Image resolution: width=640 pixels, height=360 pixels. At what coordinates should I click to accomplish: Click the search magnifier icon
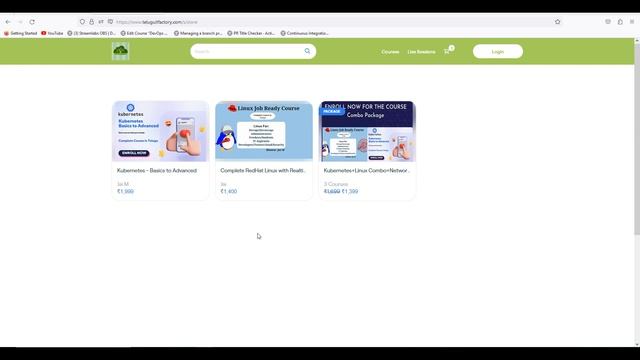click(307, 51)
